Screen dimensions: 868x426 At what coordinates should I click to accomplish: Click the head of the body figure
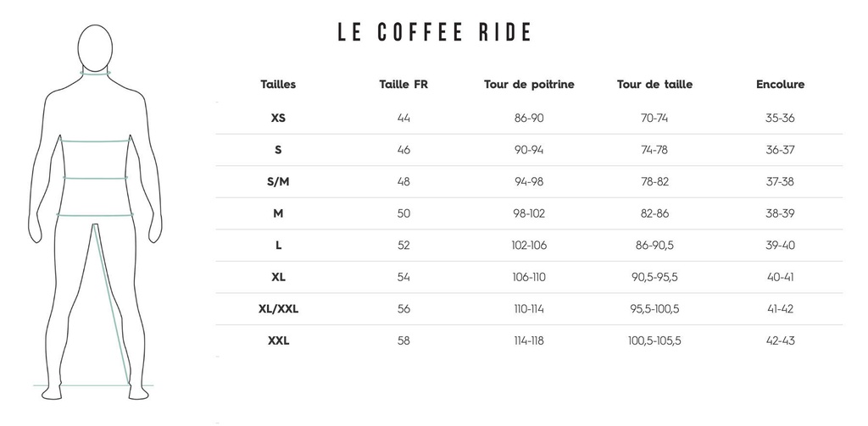point(96,47)
